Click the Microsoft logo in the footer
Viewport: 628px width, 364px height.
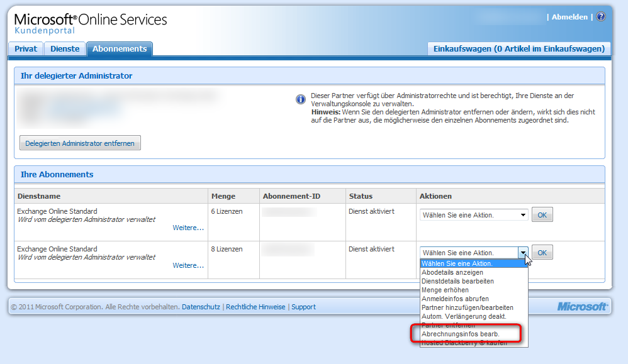click(582, 307)
